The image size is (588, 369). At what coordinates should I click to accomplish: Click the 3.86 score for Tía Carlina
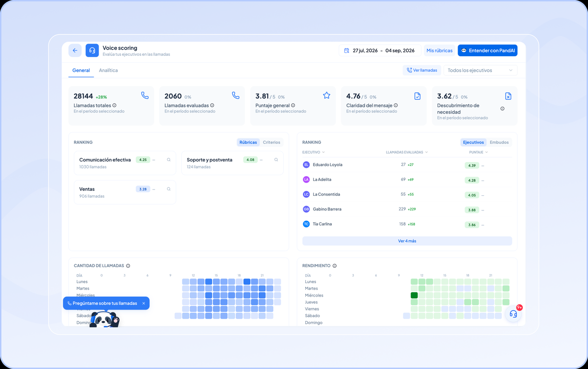click(472, 225)
